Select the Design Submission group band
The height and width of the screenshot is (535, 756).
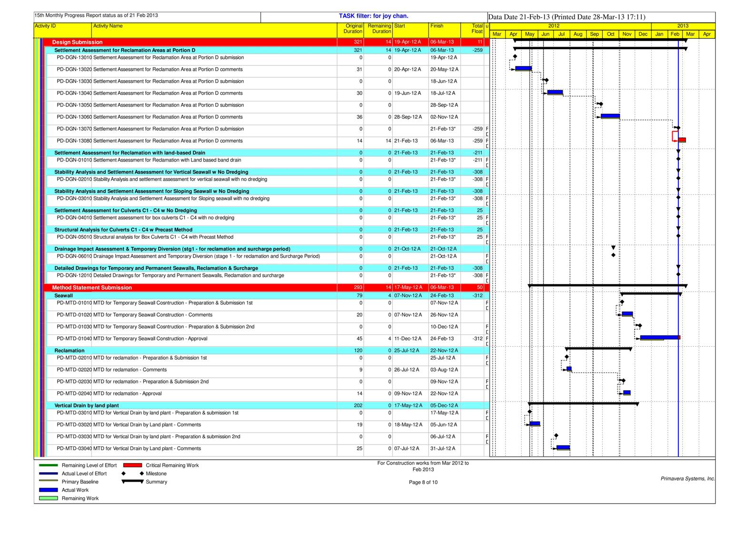pyautogui.click(x=267, y=42)
